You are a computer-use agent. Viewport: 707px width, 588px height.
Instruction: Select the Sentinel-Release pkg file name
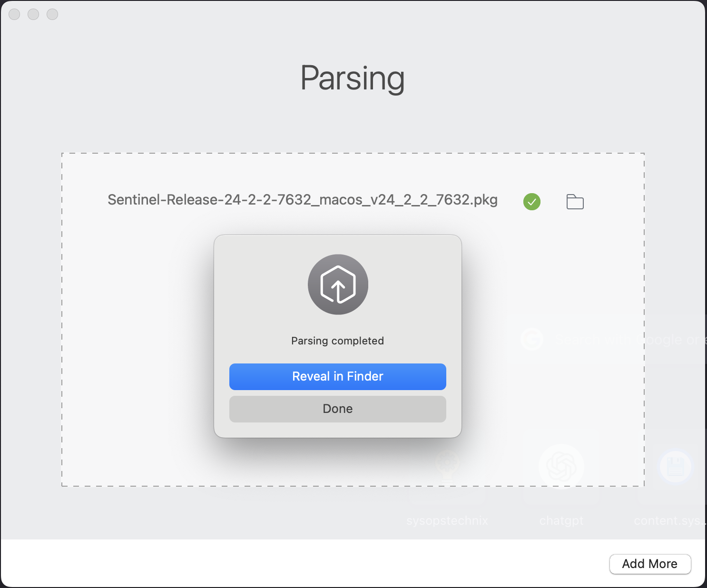[303, 200]
